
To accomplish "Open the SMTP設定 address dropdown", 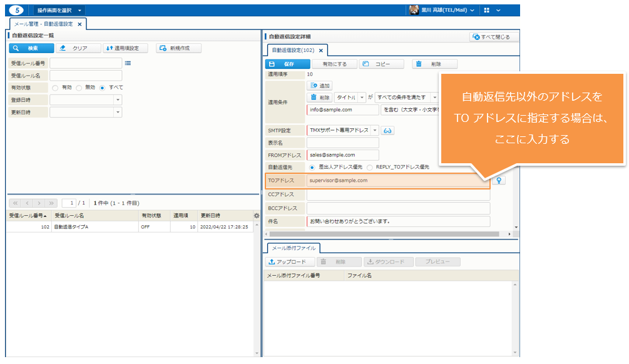I will click(x=375, y=131).
